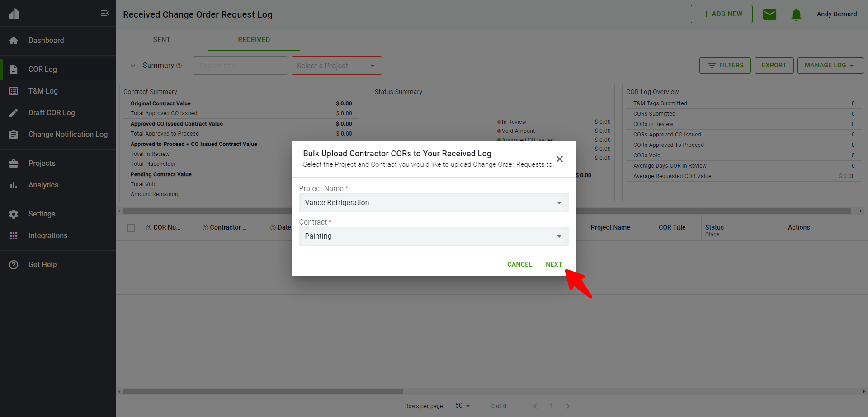
Task: Click CANCEL in the upload dialog
Action: (519, 265)
